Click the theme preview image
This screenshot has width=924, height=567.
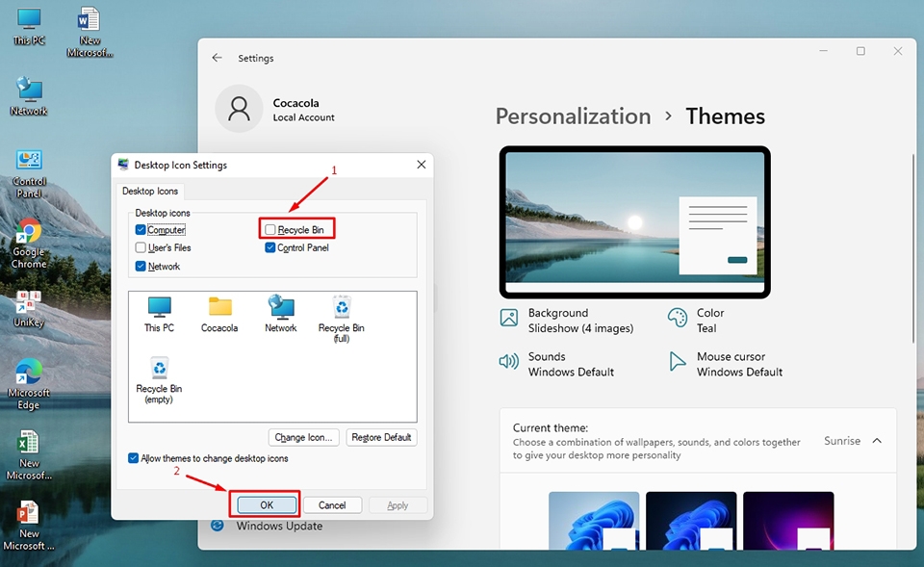[x=634, y=221]
